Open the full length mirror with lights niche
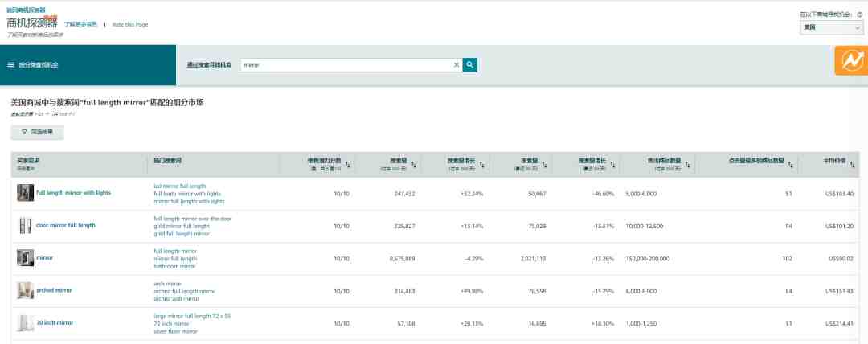This screenshot has height=344, width=868. click(x=74, y=193)
